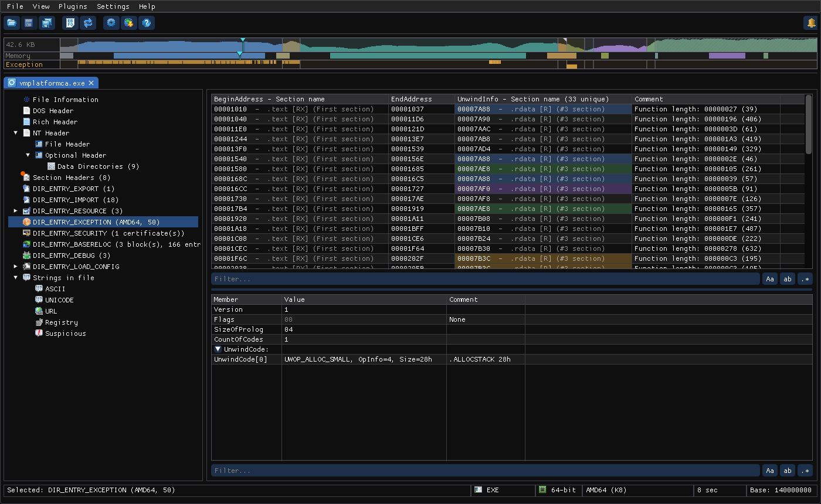Viewport: 821px width, 504px height.
Task: Toggle case-sensitive Aa on lower filter
Action: coord(770,471)
